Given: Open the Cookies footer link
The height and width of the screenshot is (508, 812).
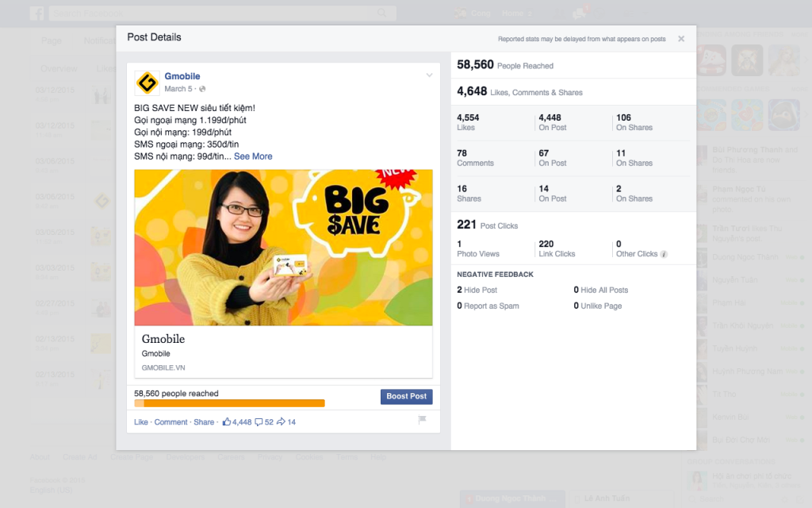Looking at the screenshot, I should point(309,457).
